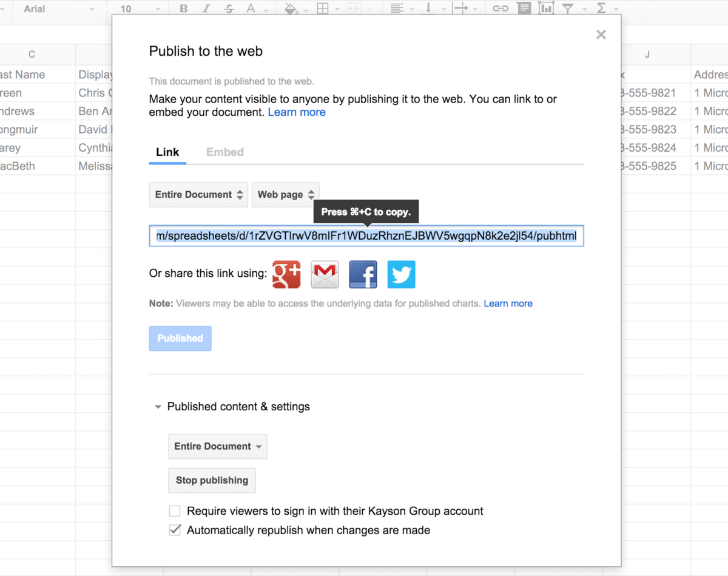Share link via Google Plus icon
This screenshot has height=576, width=728.
tap(286, 274)
